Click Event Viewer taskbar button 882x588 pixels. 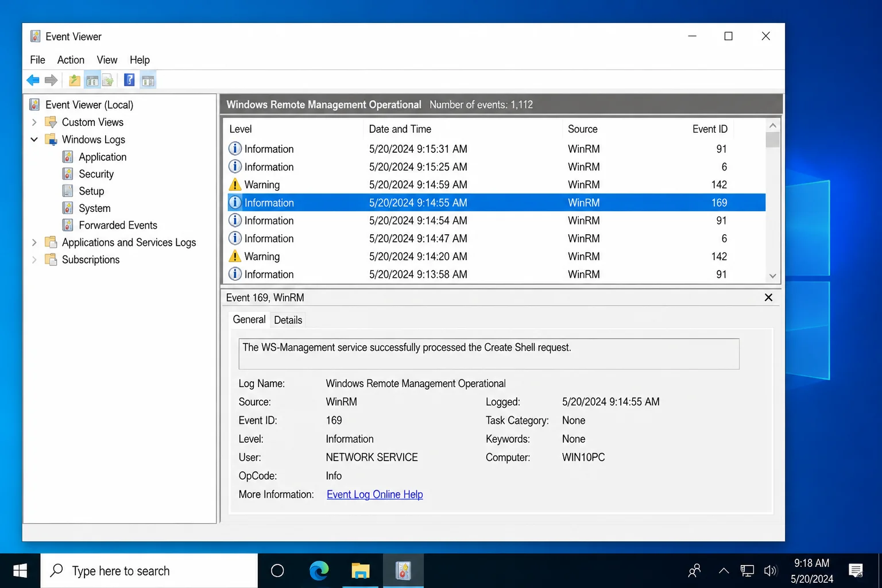click(403, 571)
